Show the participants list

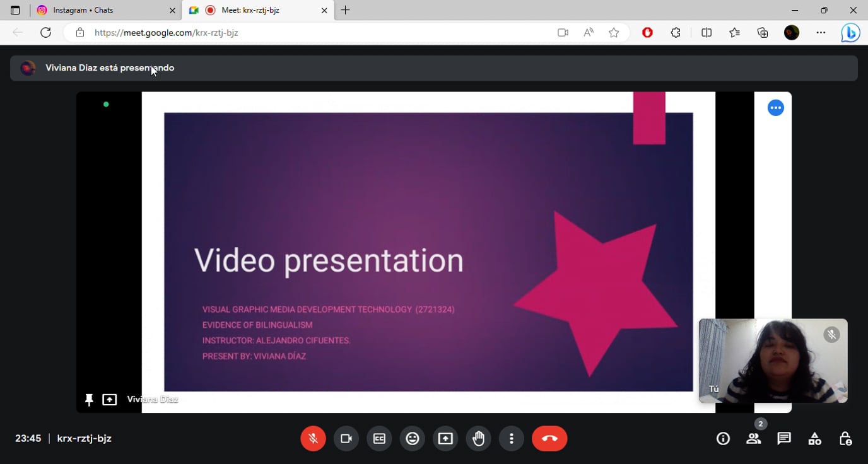(x=754, y=439)
